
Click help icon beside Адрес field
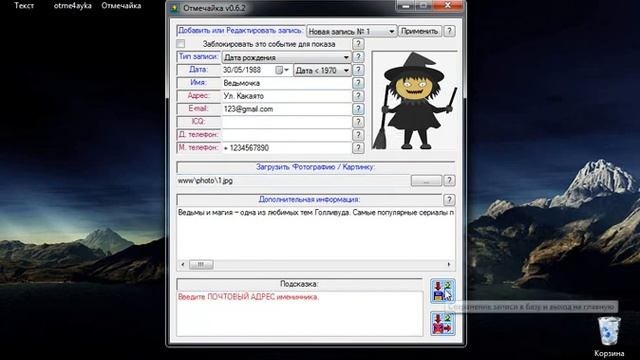tap(358, 96)
